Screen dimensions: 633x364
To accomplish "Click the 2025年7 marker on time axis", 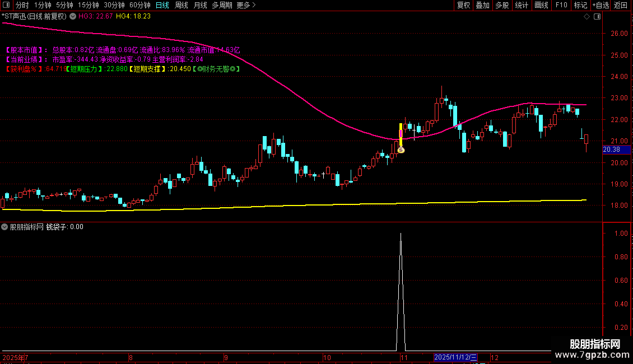I will click(x=15, y=357).
